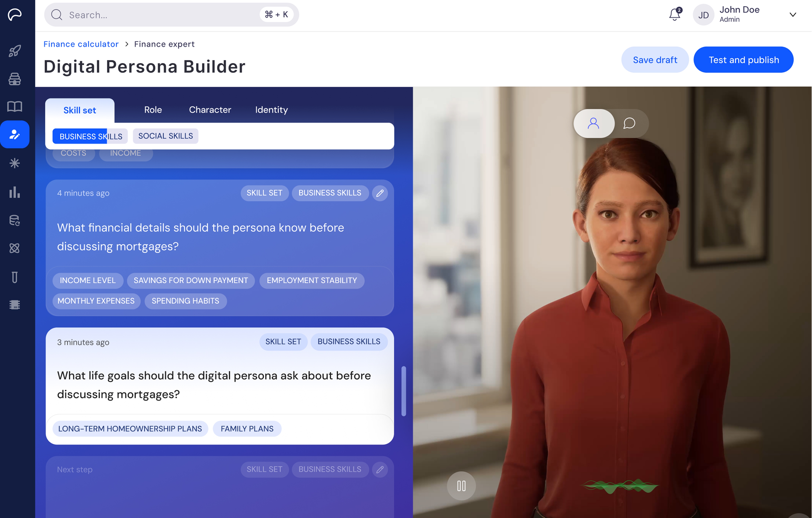This screenshot has width=812, height=518.
Task: Select SAVINGS FOR DOWN PAYMENT tag
Action: click(191, 280)
